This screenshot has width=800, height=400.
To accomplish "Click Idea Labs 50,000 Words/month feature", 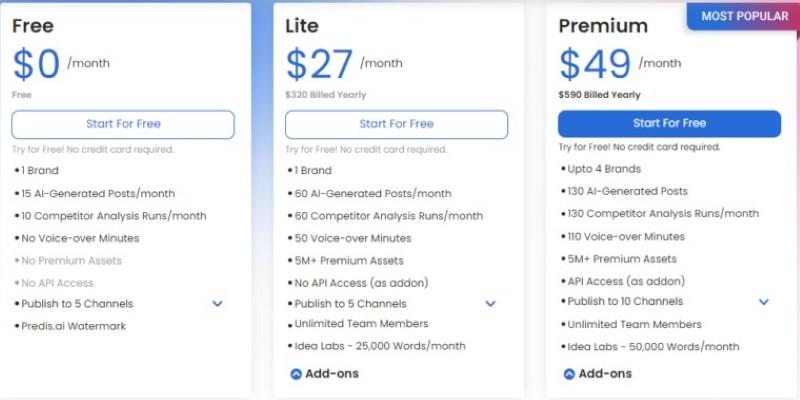I will [652, 347].
